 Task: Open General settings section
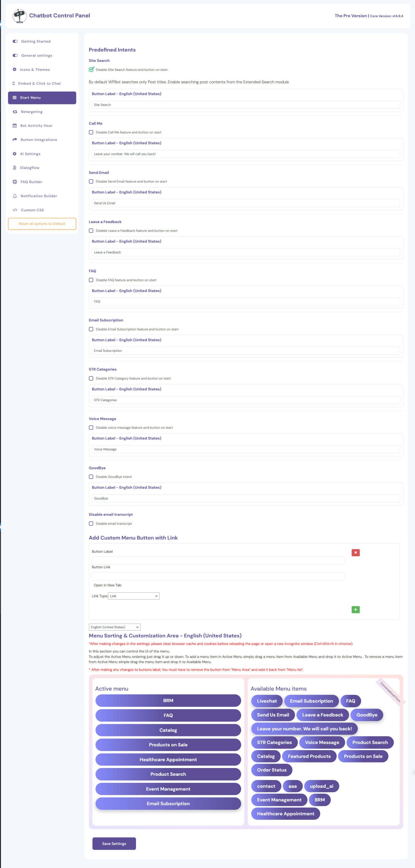(x=42, y=56)
